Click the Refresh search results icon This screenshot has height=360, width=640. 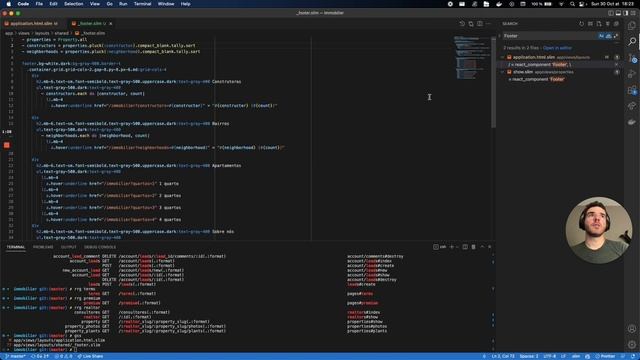point(582,24)
